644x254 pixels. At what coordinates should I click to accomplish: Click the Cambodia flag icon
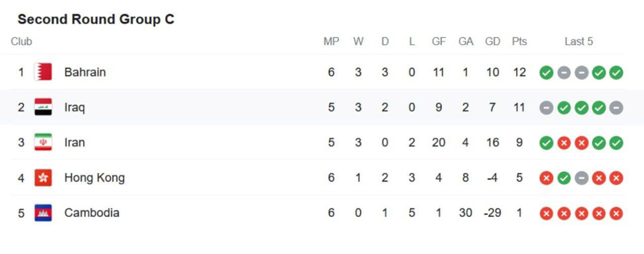(43, 213)
